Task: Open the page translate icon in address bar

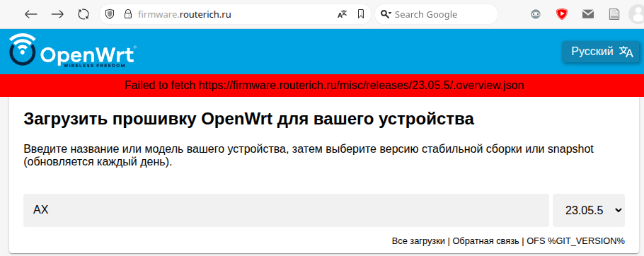Action: (x=342, y=14)
